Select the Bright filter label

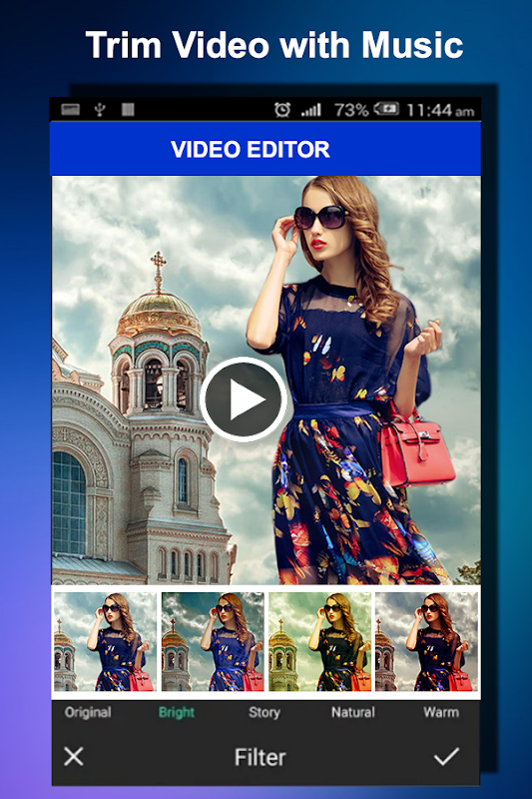176,712
